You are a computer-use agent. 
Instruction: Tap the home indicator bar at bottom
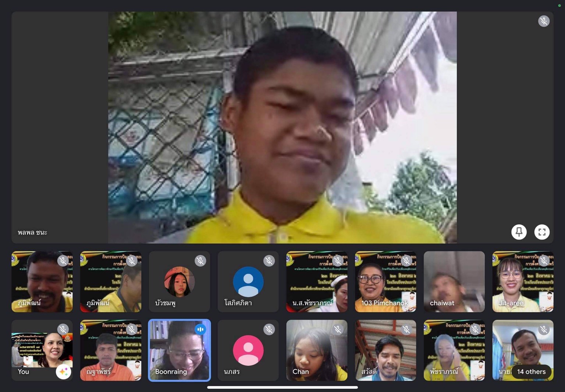click(x=282, y=387)
